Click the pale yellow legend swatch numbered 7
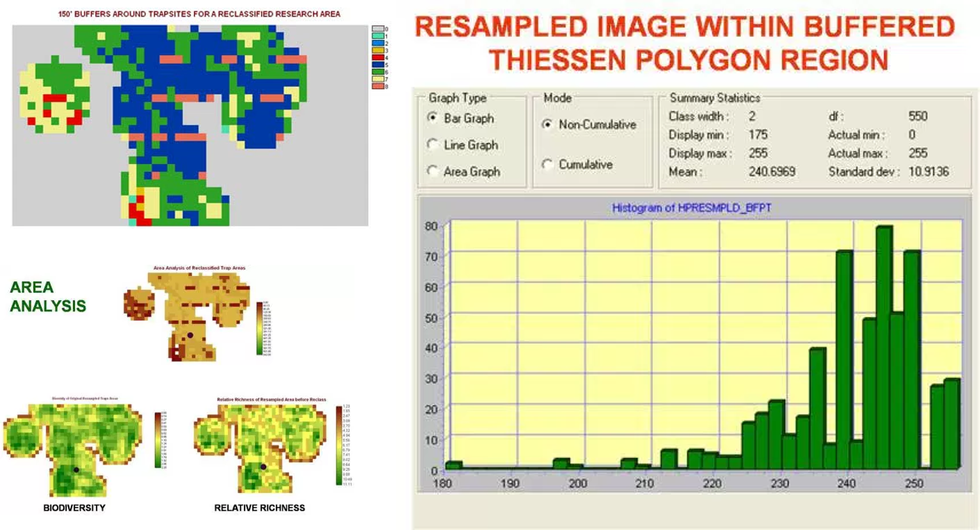This screenshot has height=530, width=980. [378, 79]
